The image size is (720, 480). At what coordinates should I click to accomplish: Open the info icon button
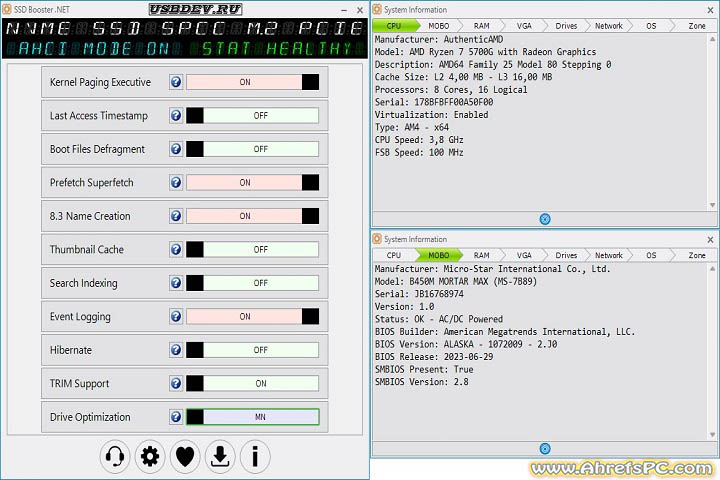[x=255, y=457]
